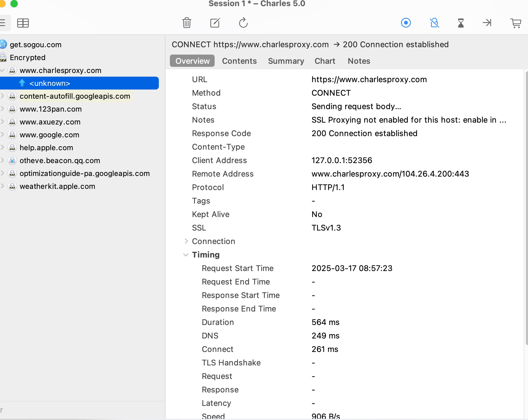The image size is (528, 420).
Task: Expand content-autofill.googleapis.com tree node
Action: coord(2,96)
